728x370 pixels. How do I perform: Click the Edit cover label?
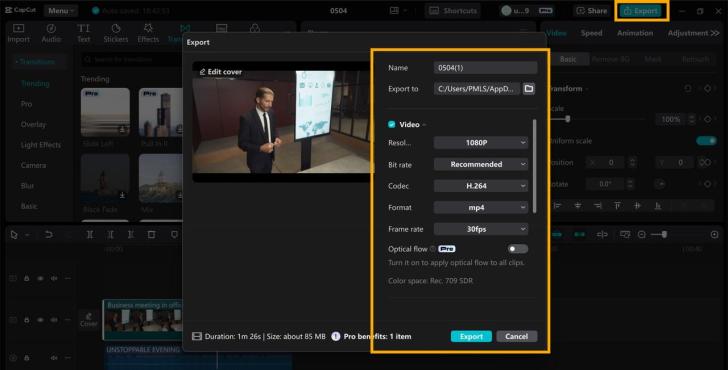pyautogui.click(x=225, y=72)
